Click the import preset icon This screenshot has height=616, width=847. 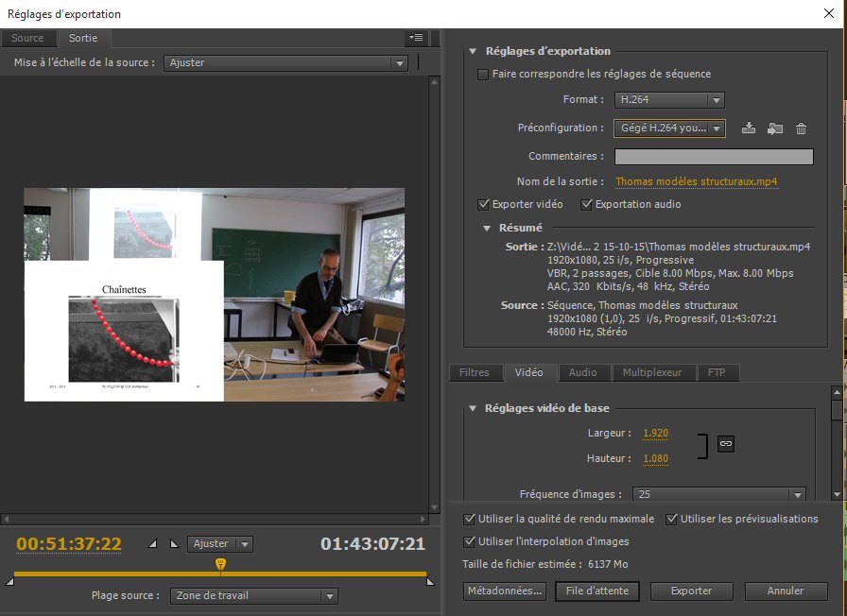(775, 128)
